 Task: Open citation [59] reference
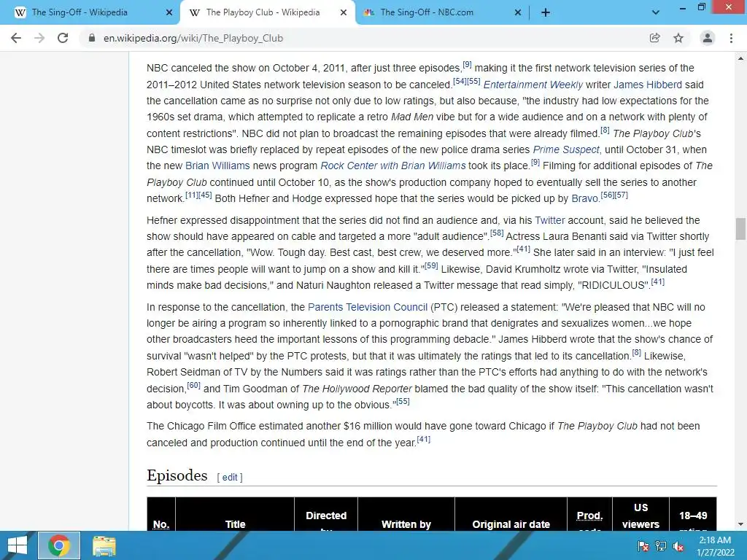[431, 265]
